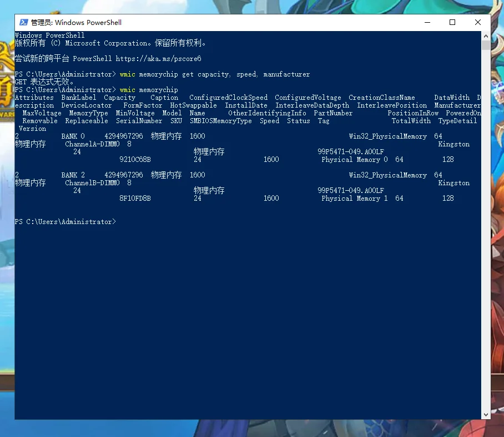Click the 'PositionInRow' header text
504x437 pixels.
coord(413,113)
